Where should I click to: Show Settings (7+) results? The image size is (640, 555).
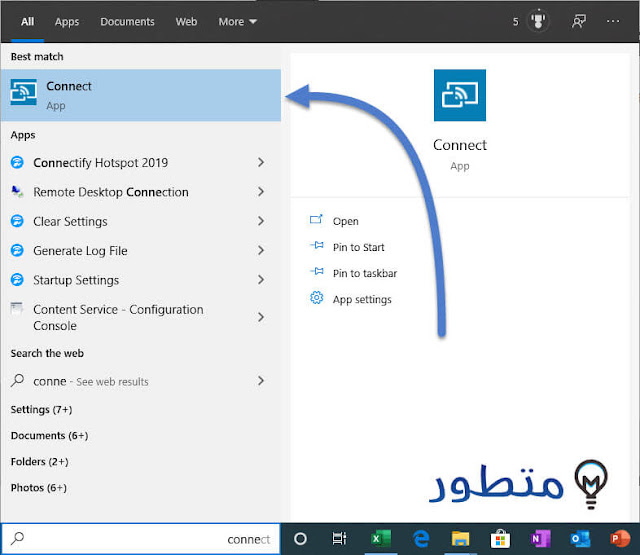41,409
